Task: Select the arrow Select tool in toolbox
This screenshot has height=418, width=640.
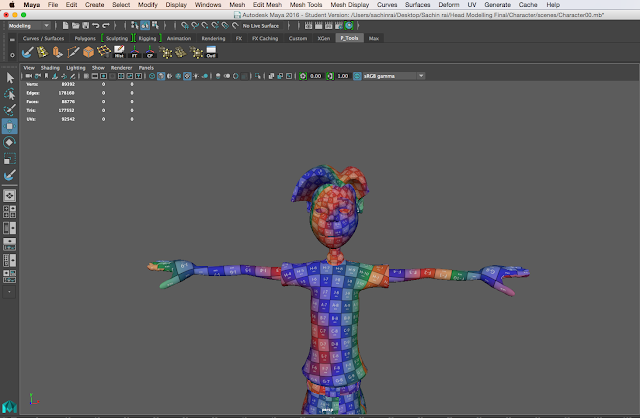Action: coord(10,77)
